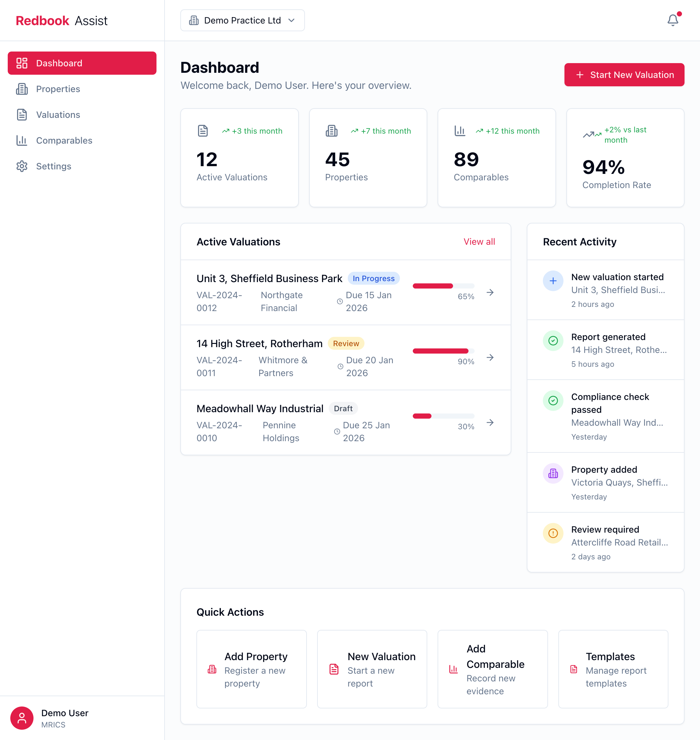Open Properties in the sidebar

point(58,89)
